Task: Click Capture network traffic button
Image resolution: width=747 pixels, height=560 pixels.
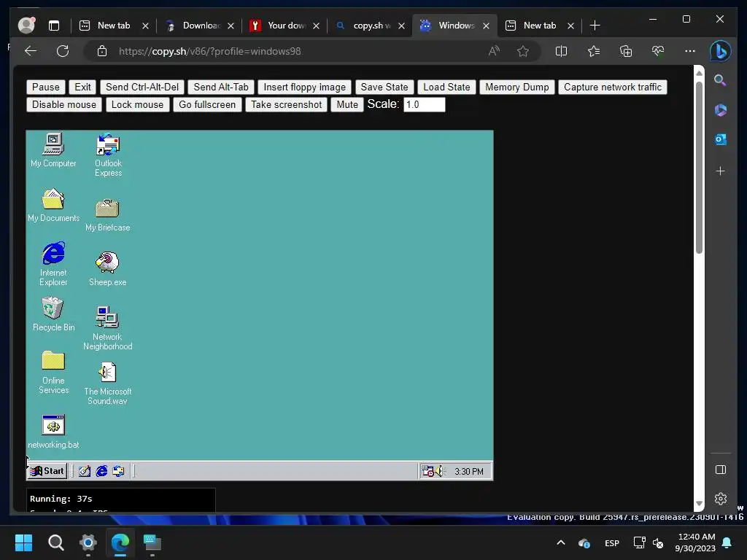Action: pos(613,87)
